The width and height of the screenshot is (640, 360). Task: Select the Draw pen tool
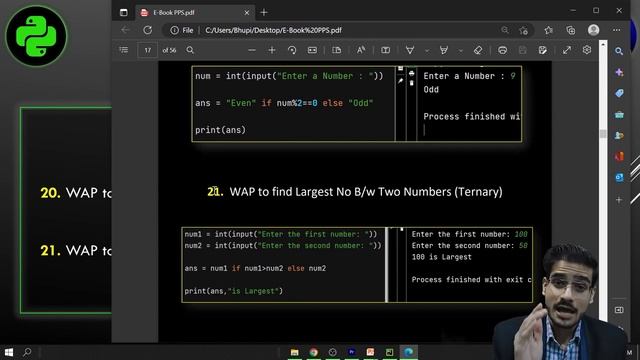[x=410, y=50]
